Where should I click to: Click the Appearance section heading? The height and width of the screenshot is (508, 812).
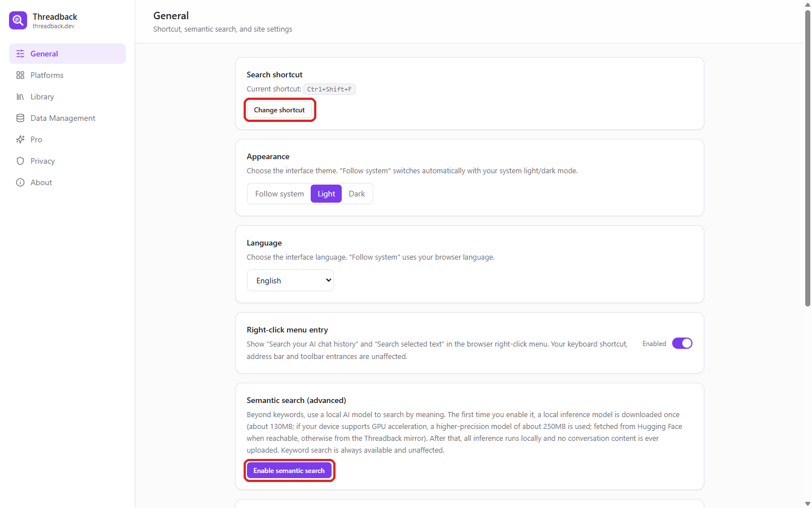click(268, 156)
